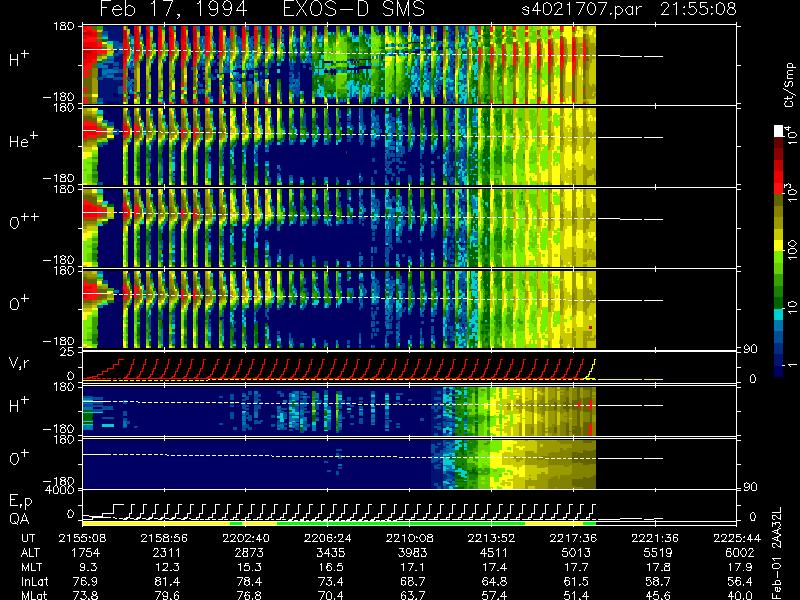Screen dimensions: 800x600
Task: Click the InLat value '68.7'
Action: click(412, 581)
